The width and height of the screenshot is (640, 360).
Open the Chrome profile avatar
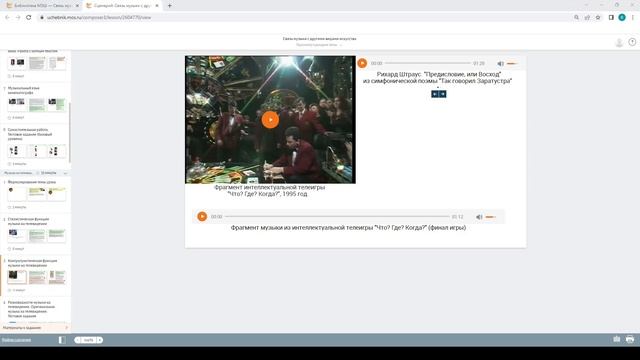(622, 18)
